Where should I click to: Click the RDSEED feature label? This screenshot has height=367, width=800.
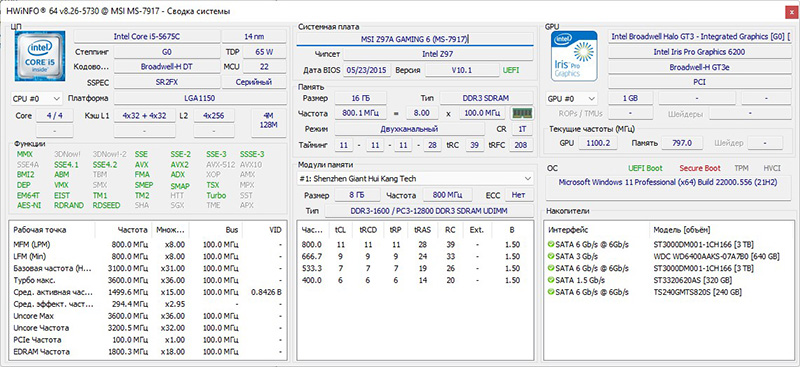coord(107,205)
